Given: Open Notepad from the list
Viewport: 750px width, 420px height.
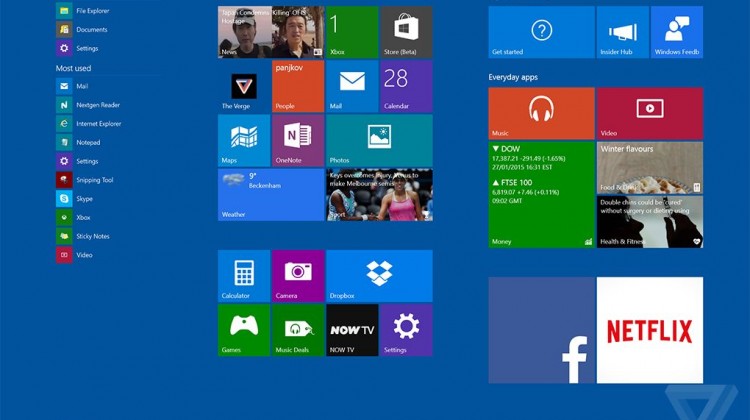Looking at the screenshot, I should [78, 142].
